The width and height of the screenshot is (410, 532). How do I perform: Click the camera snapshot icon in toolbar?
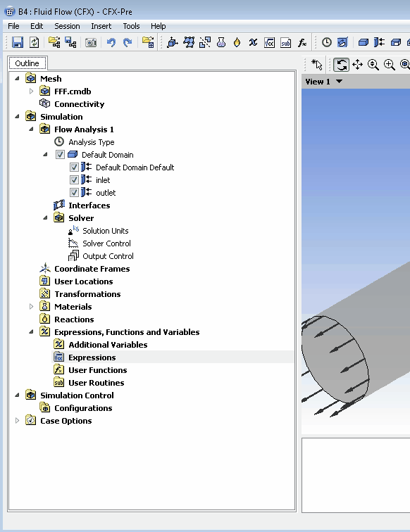(x=91, y=42)
